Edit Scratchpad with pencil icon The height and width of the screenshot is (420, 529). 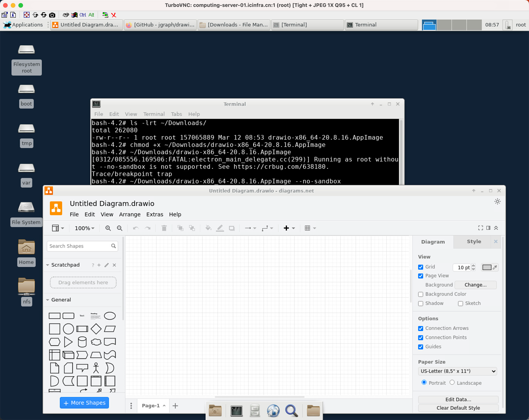click(x=106, y=265)
